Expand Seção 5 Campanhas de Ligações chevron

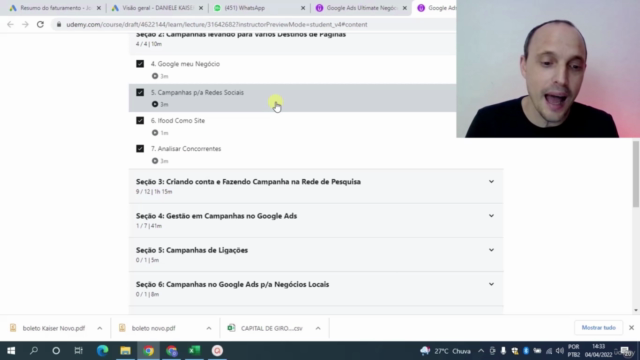[x=491, y=250]
